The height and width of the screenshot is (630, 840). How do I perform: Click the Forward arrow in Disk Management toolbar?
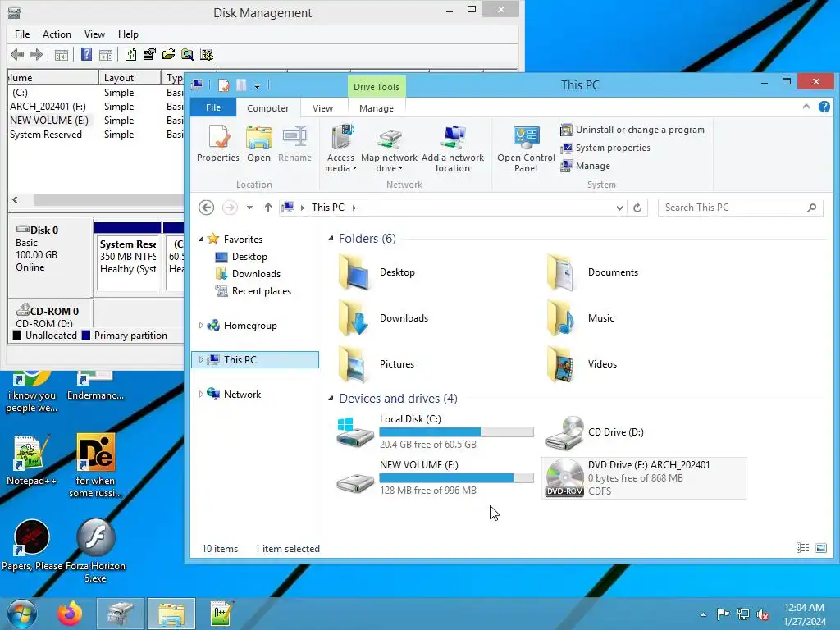pyautogui.click(x=36, y=54)
